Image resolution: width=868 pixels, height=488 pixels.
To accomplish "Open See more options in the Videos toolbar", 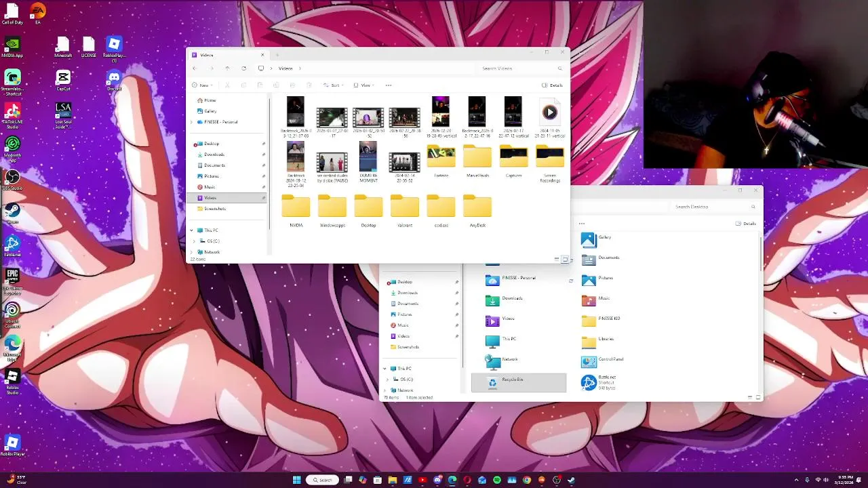I will point(389,85).
